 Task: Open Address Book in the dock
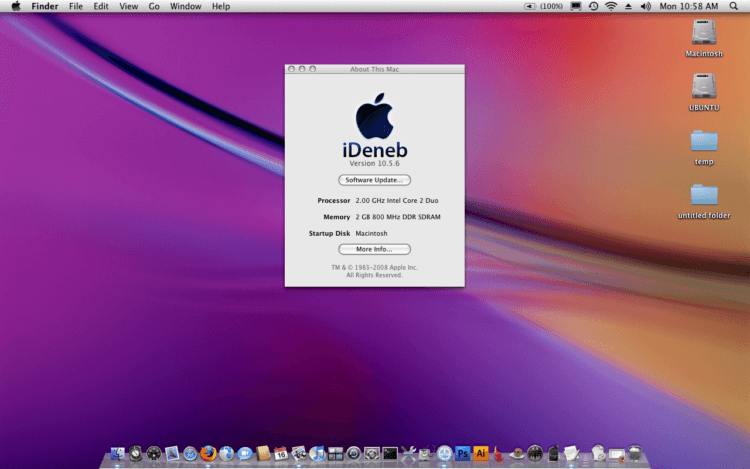(x=263, y=453)
